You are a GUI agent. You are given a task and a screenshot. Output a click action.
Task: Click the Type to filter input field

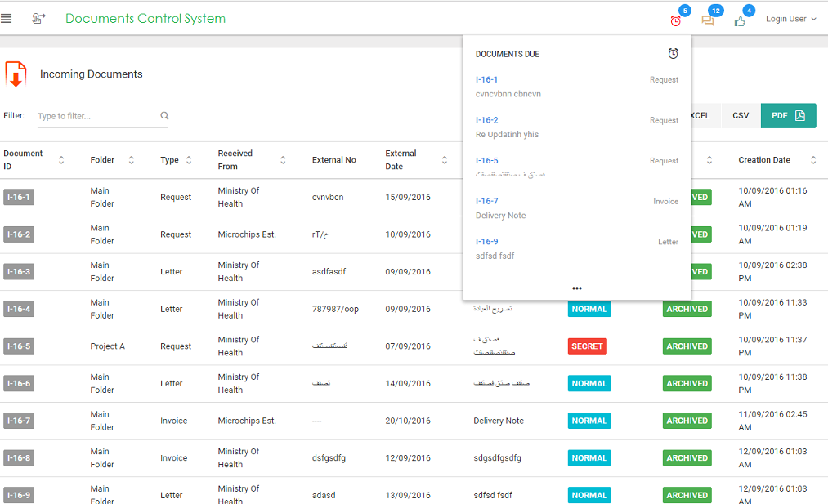[96, 116]
